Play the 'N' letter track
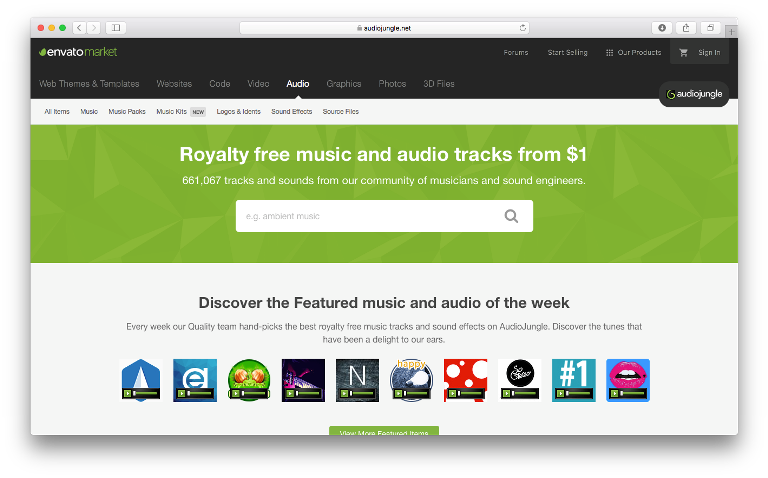Screen dimensions: 768x478 (x=344, y=393)
